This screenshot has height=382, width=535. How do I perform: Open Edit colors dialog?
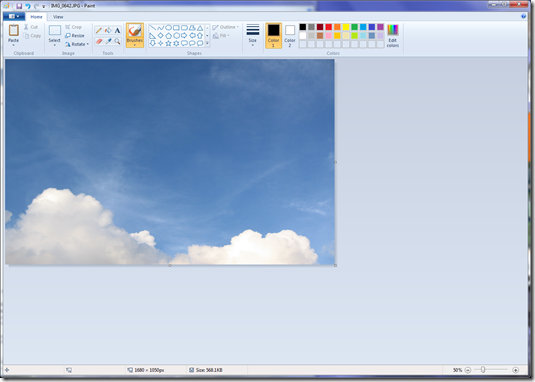click(393, 35)
